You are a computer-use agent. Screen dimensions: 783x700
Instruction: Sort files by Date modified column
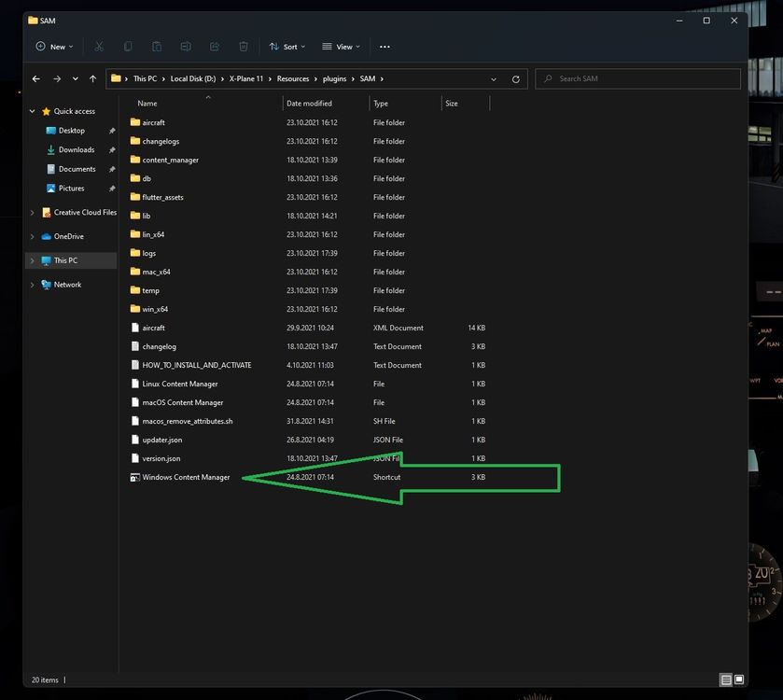309,104
